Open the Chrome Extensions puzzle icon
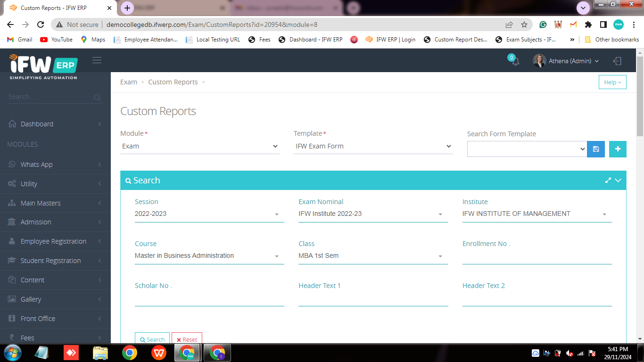The image size is (644, 362). [x=588, y=25]
